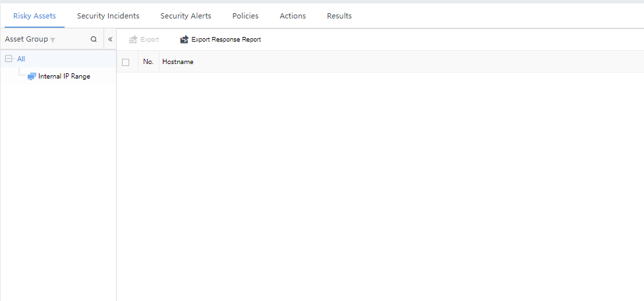Click the asset group search magnifier icon
Screen dimensions: 644x301
94,40
